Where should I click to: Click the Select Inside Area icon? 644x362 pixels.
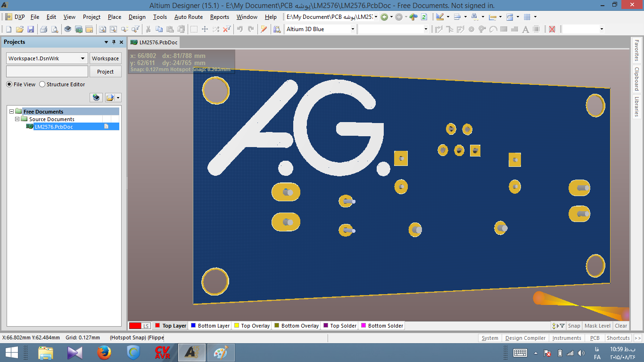click(194, 29)
